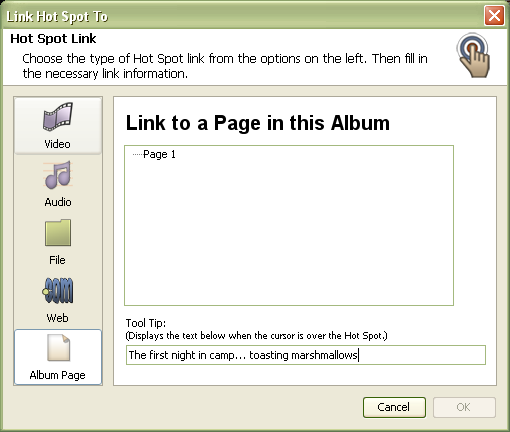
Task: Click the "Link to a Page in this Album" heading
Action: (x=258, y=123)
